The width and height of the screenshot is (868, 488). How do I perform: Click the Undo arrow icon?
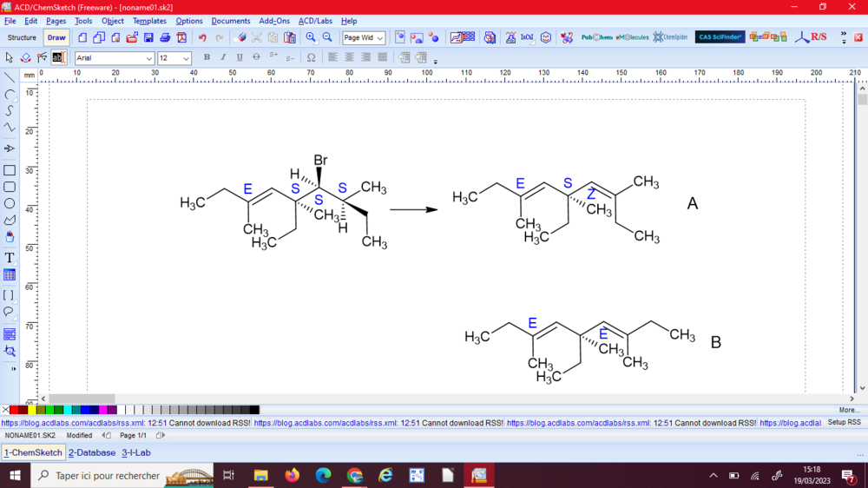point(202,37)
